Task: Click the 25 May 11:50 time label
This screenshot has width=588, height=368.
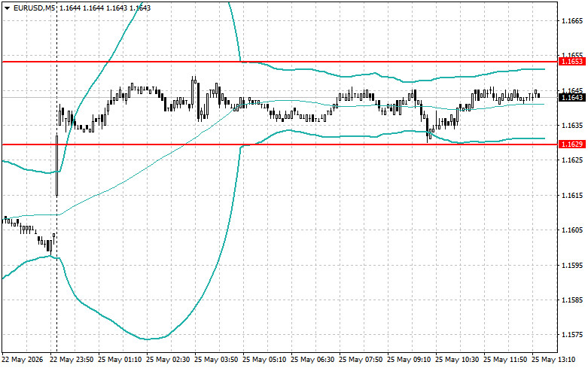Action: pos(505,360)
